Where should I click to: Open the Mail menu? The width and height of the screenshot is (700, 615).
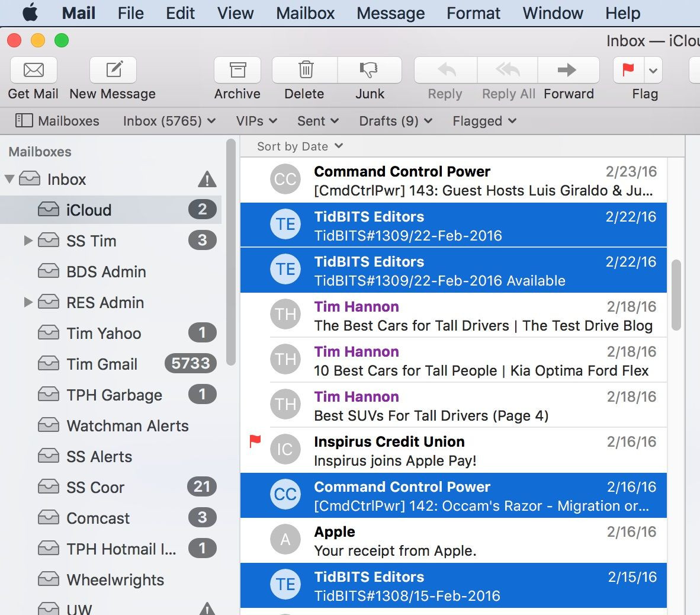tap(79, 14)
